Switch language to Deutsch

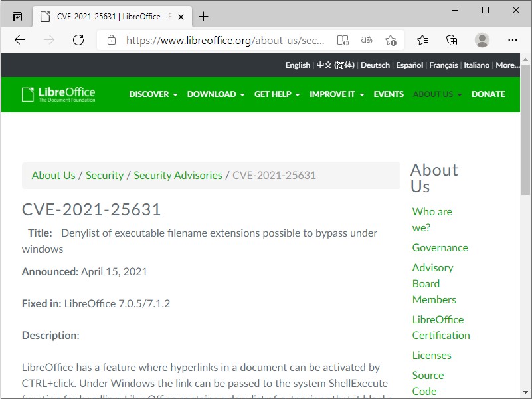coord(375,65)
